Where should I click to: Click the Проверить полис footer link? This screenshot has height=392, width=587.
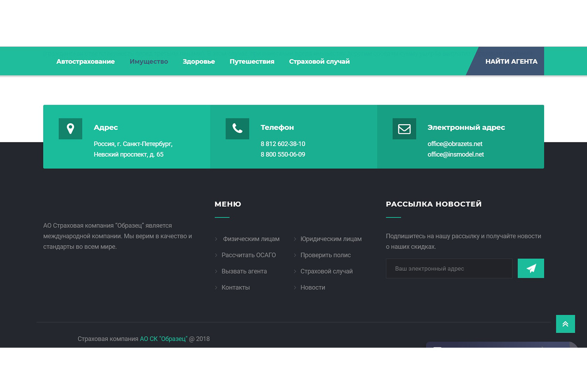[x=325, y=255]
